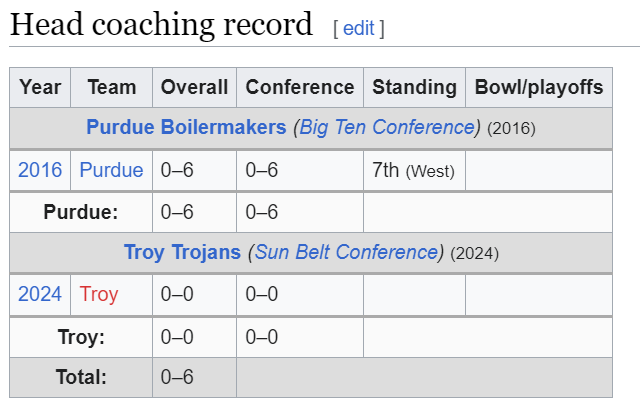Open the Purdue team link
Image resolution: width=640 pixels, height=404 pixels.
point(111,170)
